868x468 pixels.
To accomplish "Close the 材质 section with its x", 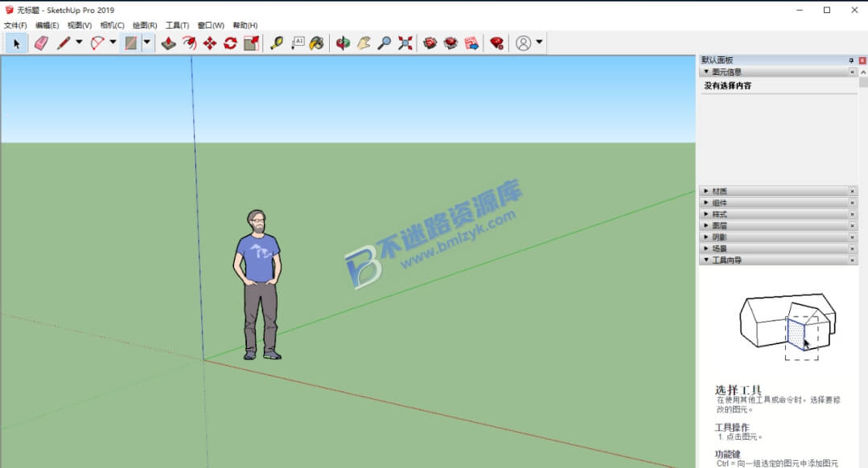I will point(852,191).
